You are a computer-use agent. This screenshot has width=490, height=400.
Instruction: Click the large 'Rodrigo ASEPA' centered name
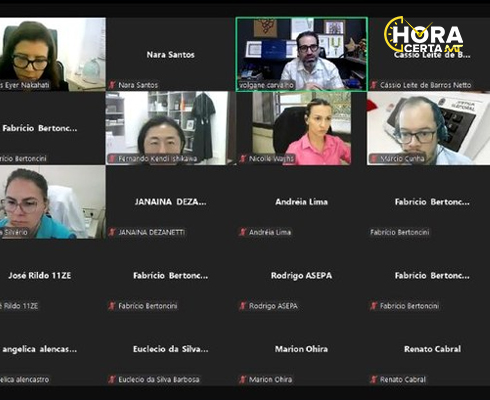tap(302, 276)
